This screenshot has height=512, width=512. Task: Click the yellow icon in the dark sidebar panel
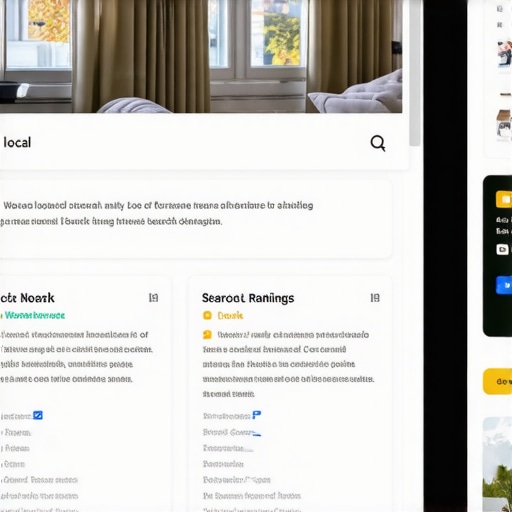click(504, 199)
